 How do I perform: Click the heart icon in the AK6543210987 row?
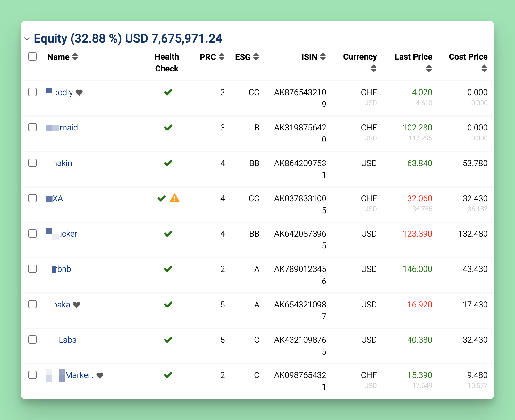[76, 305]
